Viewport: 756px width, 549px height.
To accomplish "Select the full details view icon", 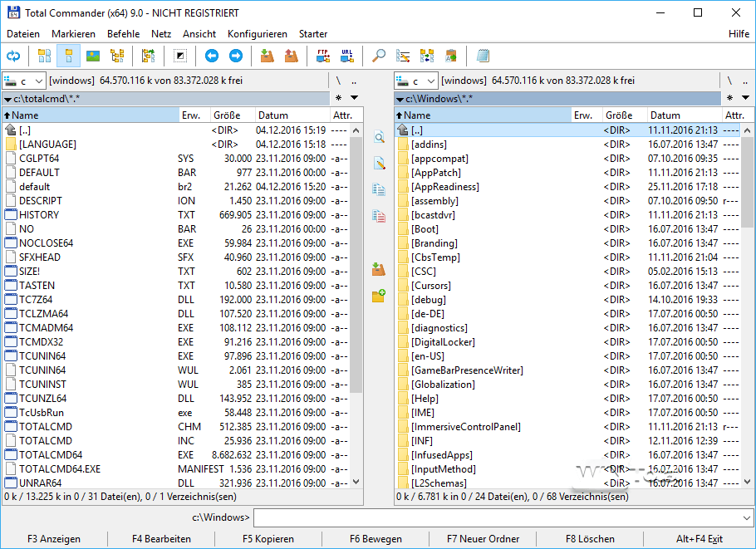I will (68, 56).
